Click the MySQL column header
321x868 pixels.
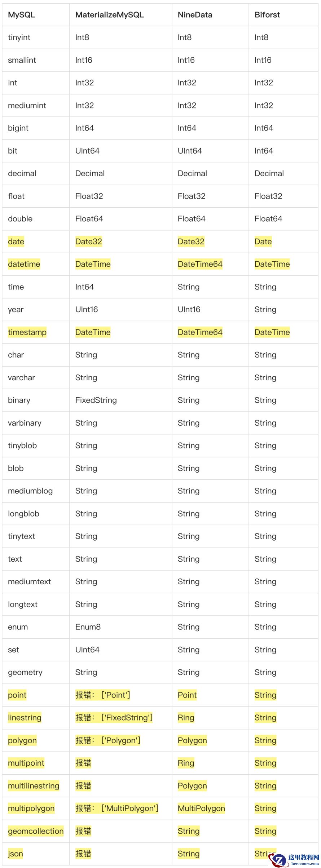pos(21,15)
